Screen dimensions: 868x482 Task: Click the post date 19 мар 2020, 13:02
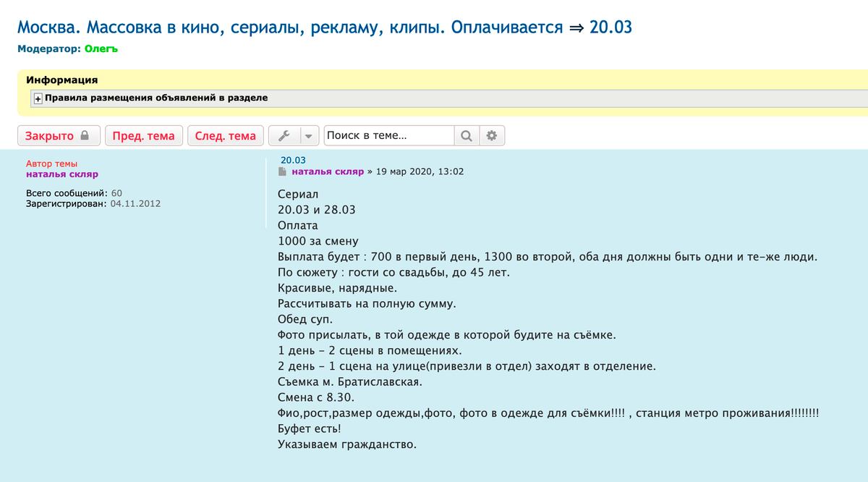tap(420, 172)
